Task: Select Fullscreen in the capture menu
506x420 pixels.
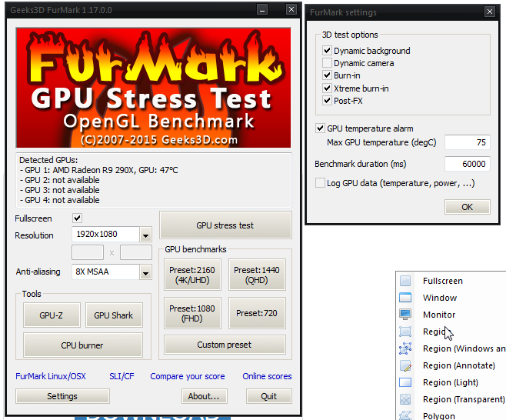Action: (443, 281)
